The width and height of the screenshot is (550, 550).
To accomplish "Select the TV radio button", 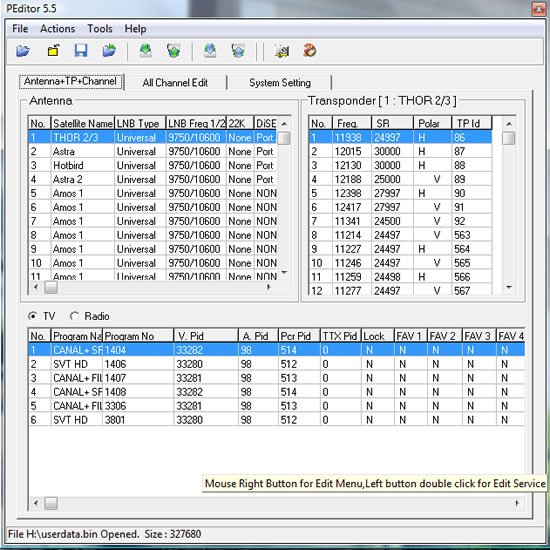I will (x=33, y=316).
